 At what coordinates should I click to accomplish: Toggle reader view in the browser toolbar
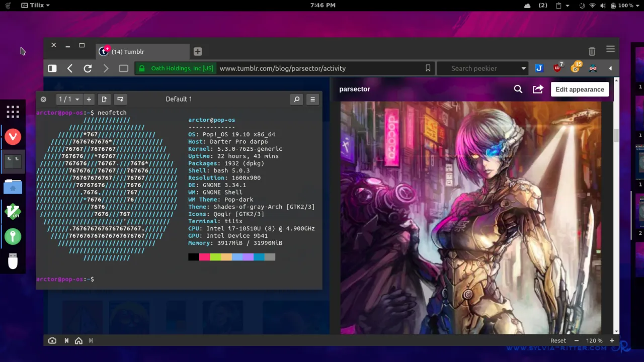point(123,68)
